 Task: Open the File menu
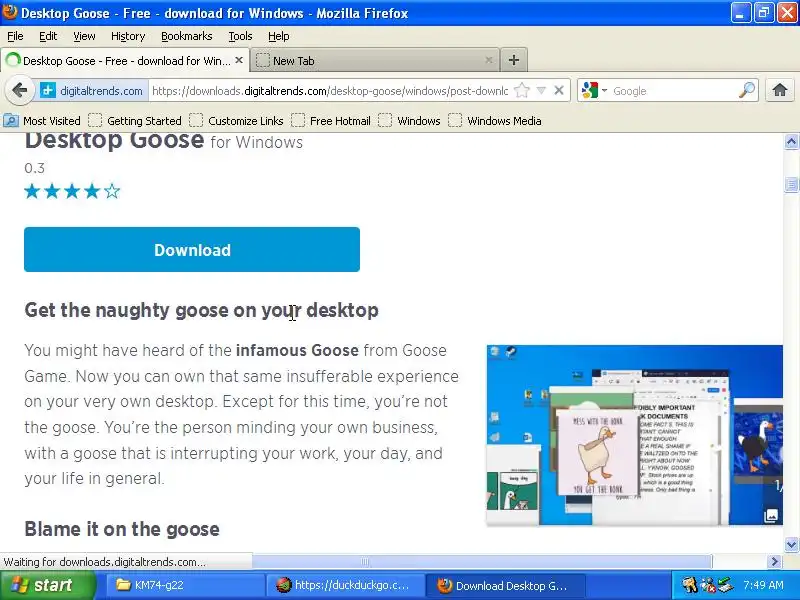tap(15, 36)
